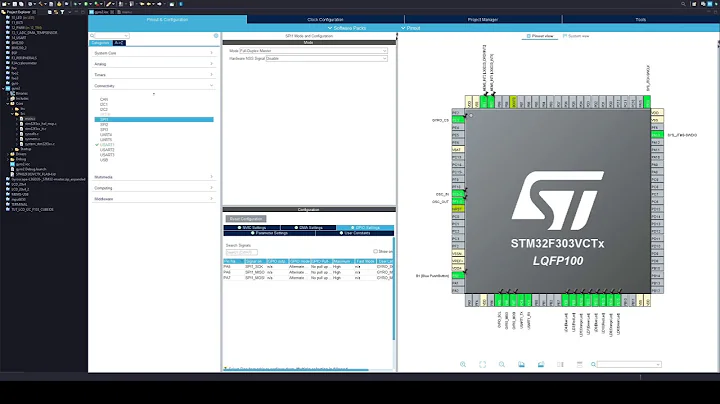Click the vertical scrollbar beside GPIO table
Screen dimensions: 720x404
coord(394,289)
